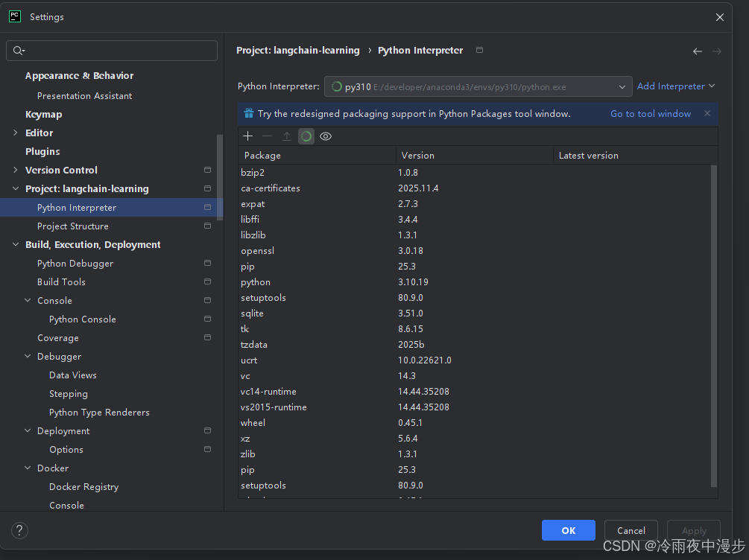Click project icon next to Coverage

(x=207, y=337)
